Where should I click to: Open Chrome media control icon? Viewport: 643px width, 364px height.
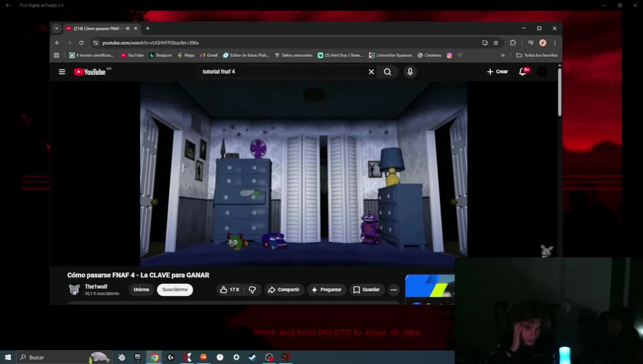click(x=530, y=43)
